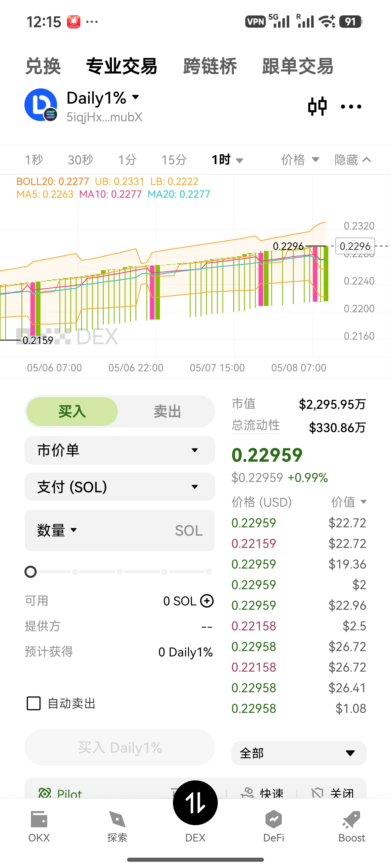
Task: Switch to the 跟单交易 tab
Action: click(298, 66)
